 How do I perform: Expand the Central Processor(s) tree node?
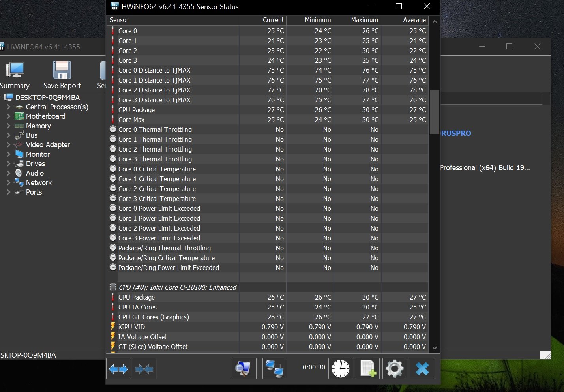point(8,107)
